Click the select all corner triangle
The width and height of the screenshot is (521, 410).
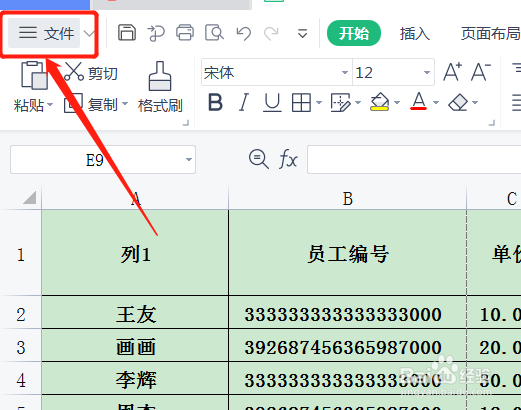pyautogui.click(x=29, y=197)
